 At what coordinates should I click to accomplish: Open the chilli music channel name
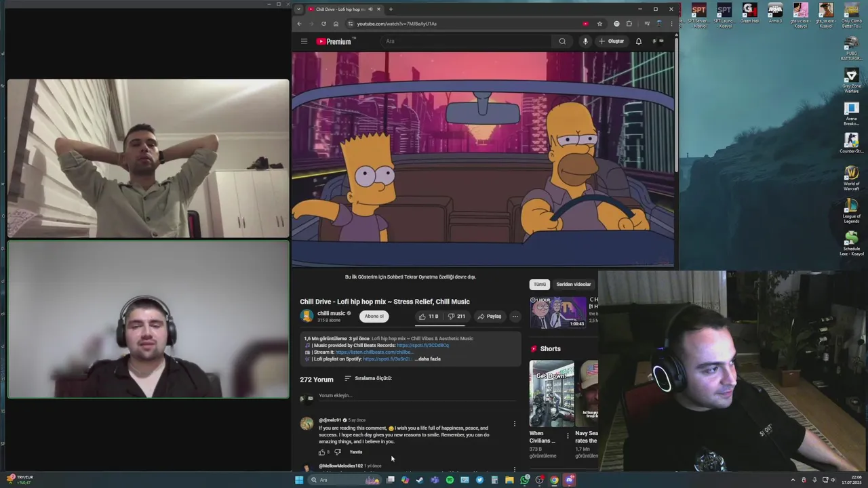[331, 313]
